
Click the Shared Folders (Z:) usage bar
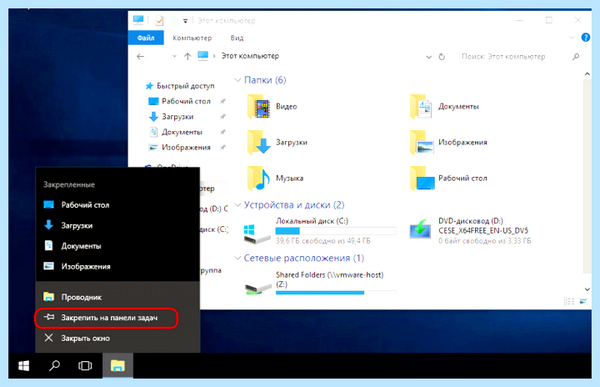pos(336,293)
